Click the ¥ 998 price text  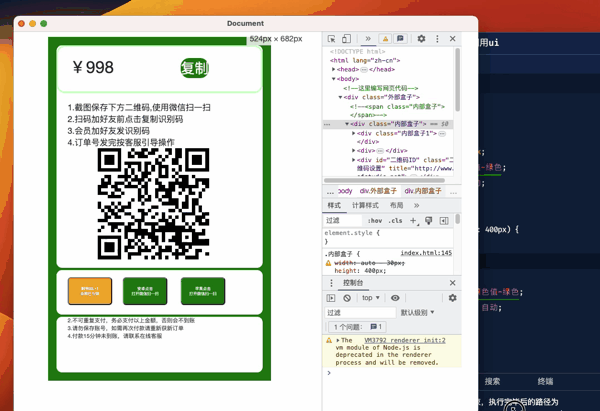tap(93, 68)
